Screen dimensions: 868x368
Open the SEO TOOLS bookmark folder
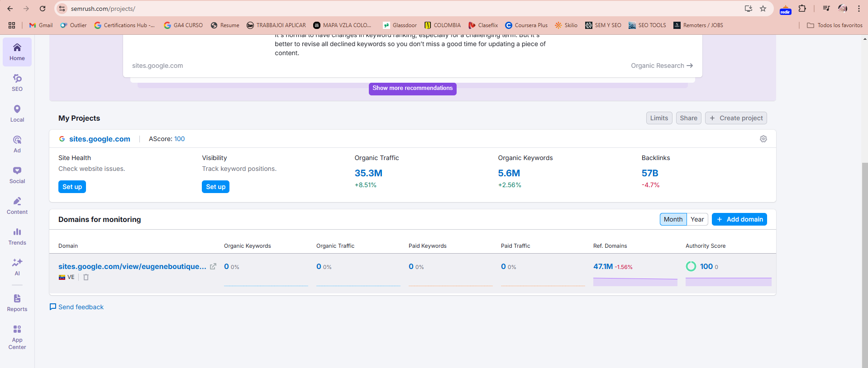click(x=647, y=25)
